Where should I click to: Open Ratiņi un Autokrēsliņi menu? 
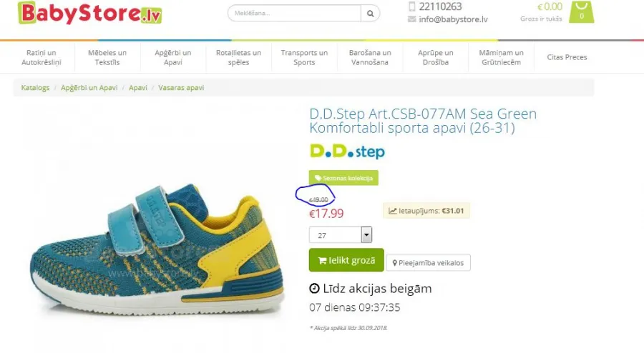pyautogui.click(x=42, y=57)
